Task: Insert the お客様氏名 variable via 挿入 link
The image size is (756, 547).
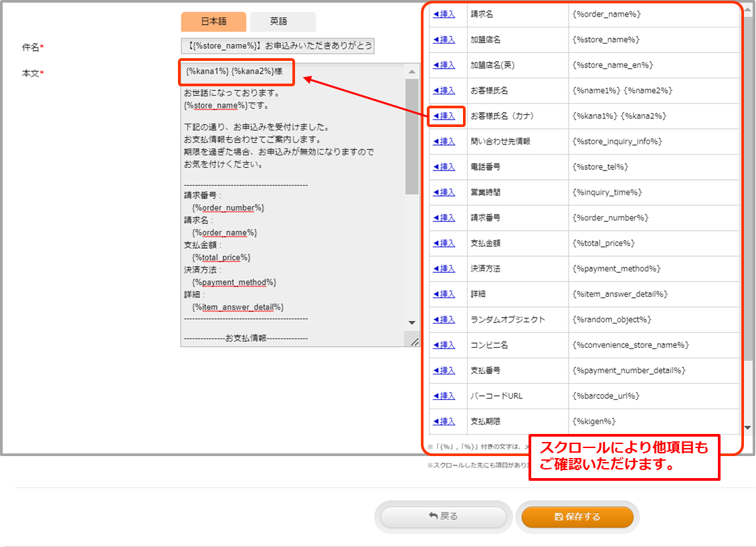Action: pyautogui.click(x=444, y=90)
